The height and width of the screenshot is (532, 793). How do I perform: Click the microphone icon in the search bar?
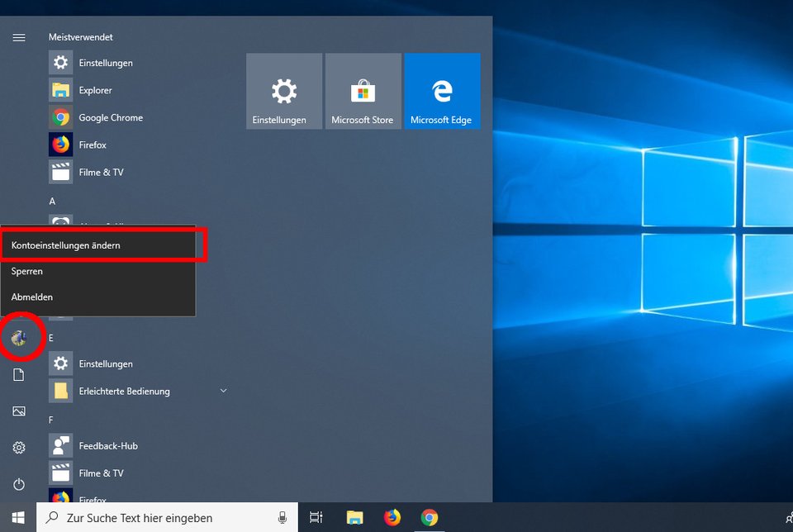click(x=280, y=517)
